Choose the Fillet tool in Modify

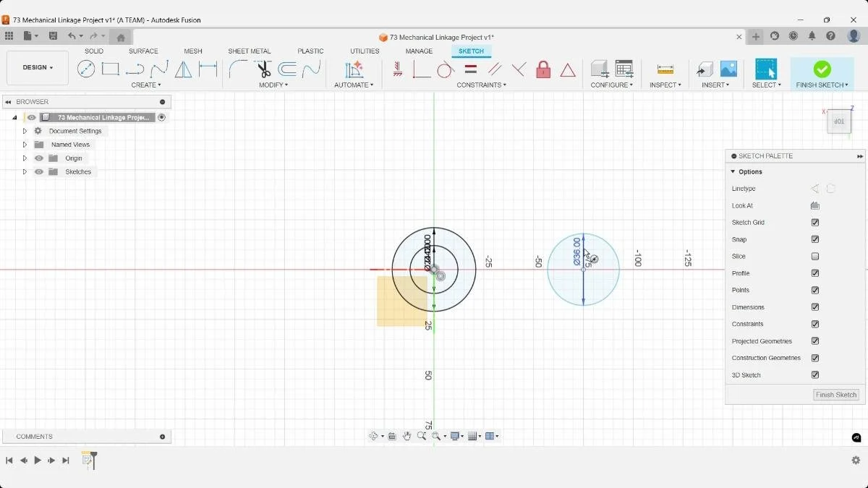pyautogui.click(x=238, y=69)
